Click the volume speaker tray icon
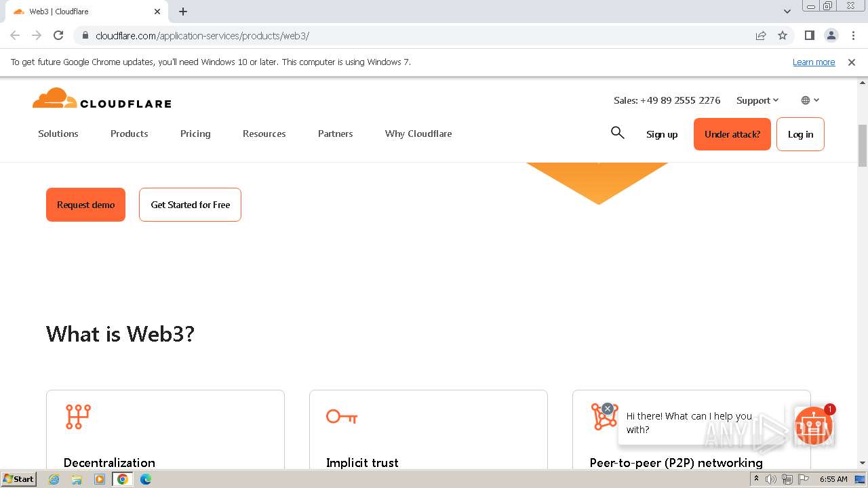The height and width of the screenshot is (488, 868). click(x=771, y=479)
